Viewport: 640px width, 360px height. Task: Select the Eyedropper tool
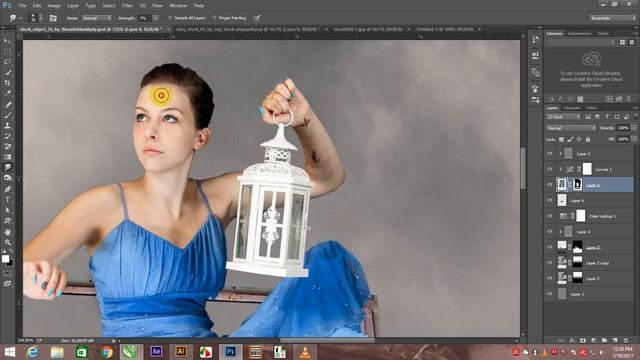[x=7, y=93]
